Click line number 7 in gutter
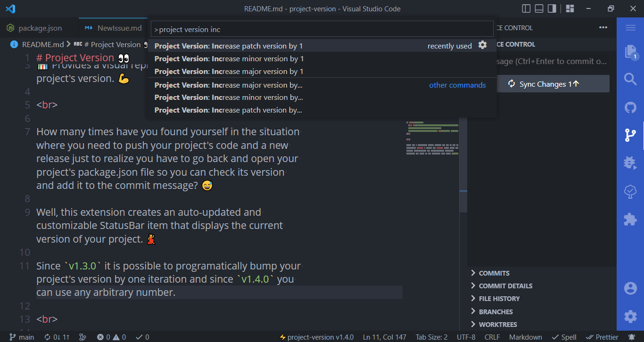The image size is (644, 342). point(27,132)
